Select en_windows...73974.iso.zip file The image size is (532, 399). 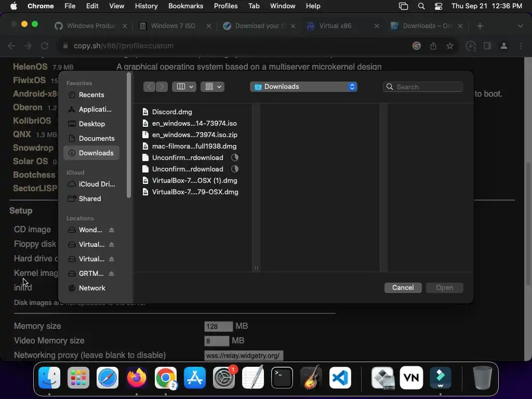click(191, 135)
